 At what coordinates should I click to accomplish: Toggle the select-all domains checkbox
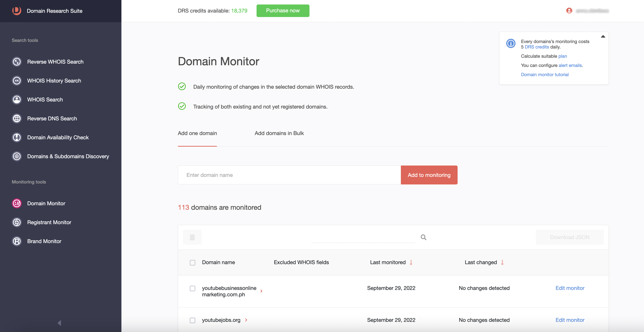pos(193,262)
